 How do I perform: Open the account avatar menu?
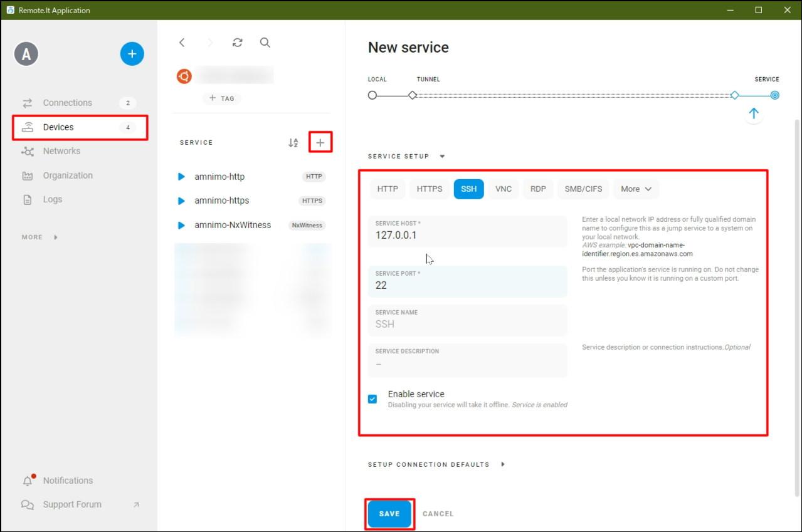(26, 55)
